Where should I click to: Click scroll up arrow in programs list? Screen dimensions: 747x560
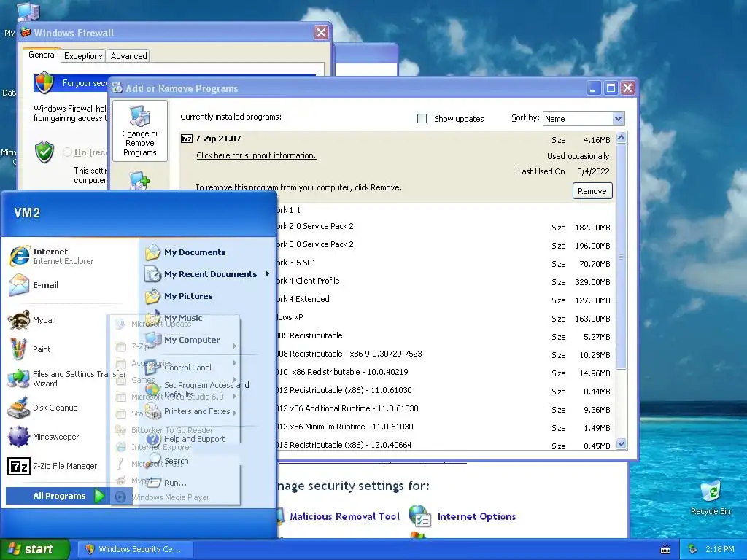click(621, 138)
